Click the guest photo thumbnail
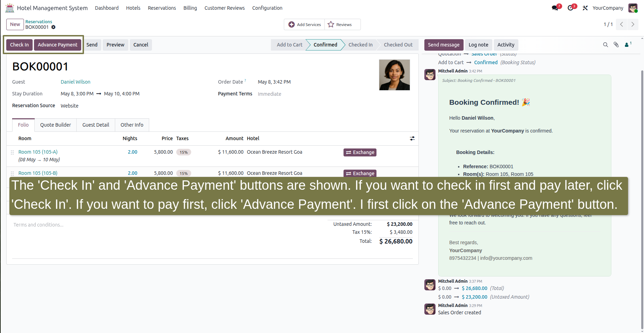The height and width of the screenshot is (333, 644). pyautogui.click(x=395, y=75)
